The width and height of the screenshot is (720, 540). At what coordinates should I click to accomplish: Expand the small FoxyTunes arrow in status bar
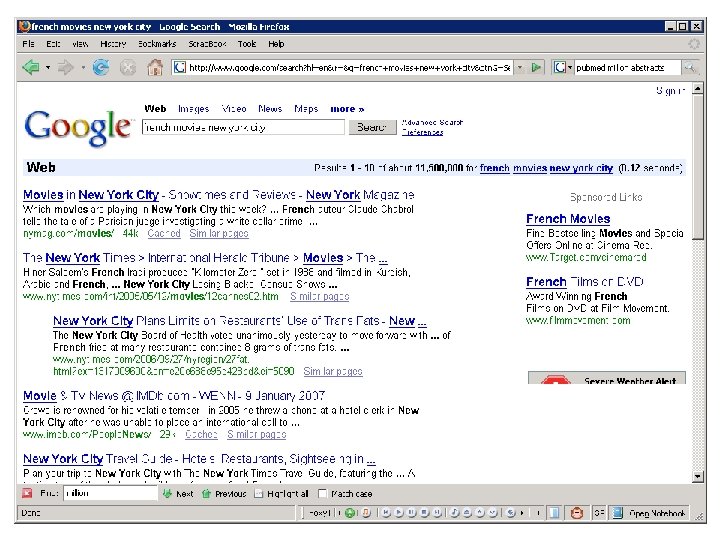(x=522, y=512)
